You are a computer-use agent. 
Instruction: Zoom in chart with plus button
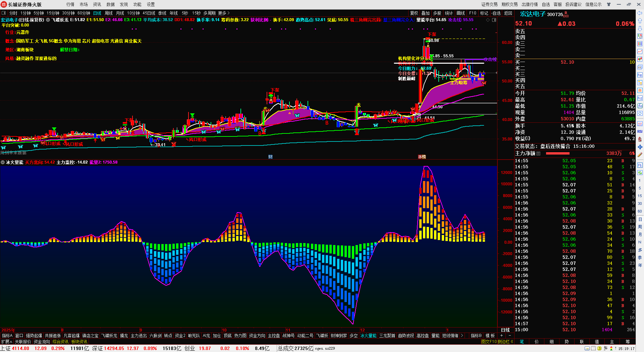[x=502, y=336]
